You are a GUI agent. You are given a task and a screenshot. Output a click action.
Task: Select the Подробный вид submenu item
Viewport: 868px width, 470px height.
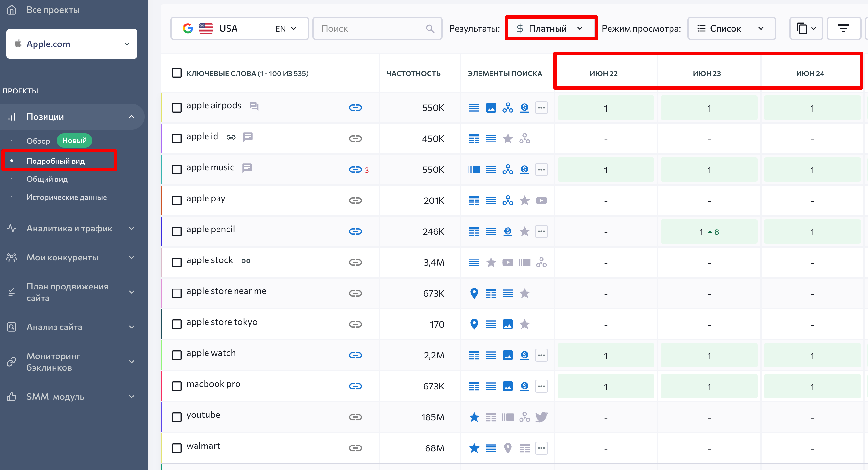[x=56, y=161]
